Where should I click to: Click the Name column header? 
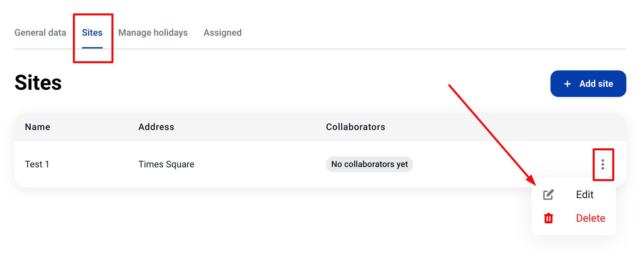[x=38, y=127]
